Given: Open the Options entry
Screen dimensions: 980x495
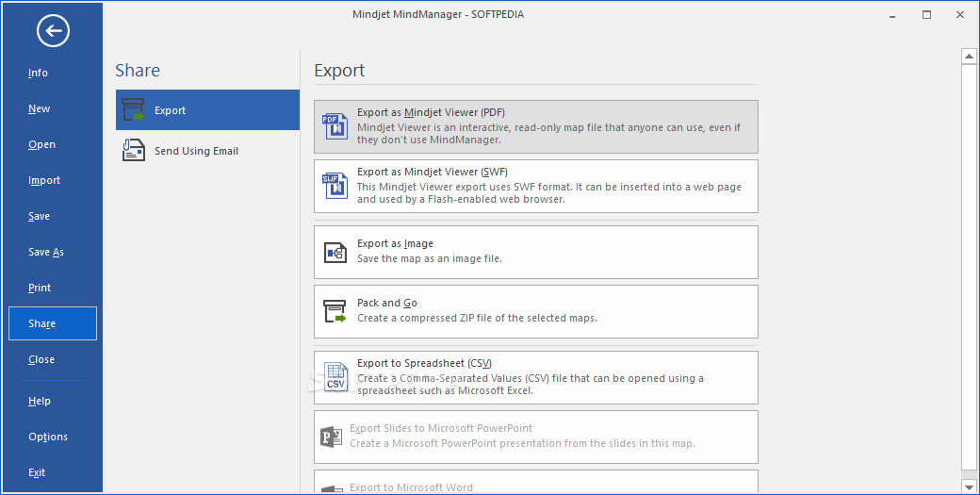Looking at the screenshot, I should click(x=48, y=437).
